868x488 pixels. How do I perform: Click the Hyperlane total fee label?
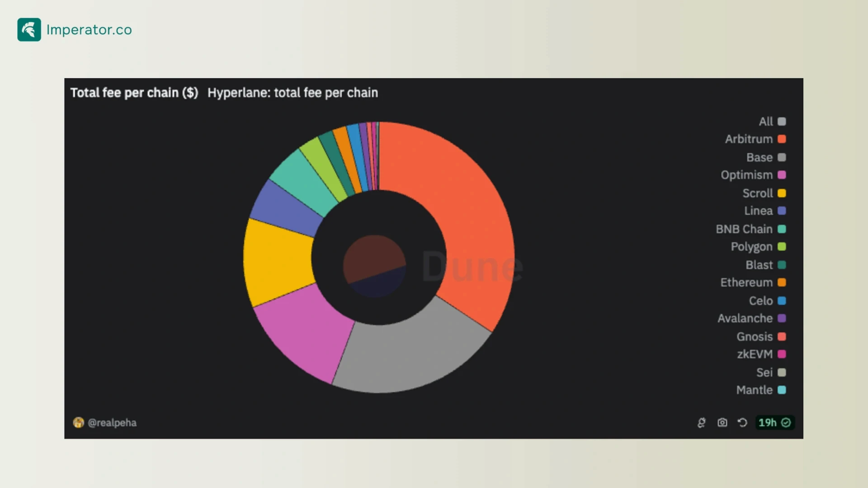[292, 92]
